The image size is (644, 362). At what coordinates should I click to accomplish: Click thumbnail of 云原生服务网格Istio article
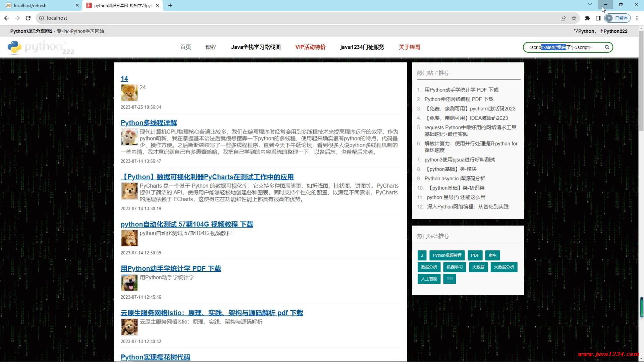pos(129,327)
